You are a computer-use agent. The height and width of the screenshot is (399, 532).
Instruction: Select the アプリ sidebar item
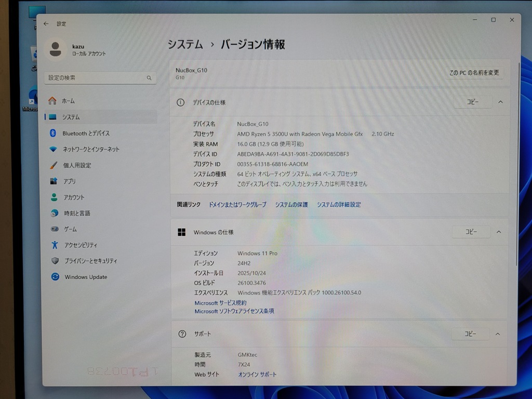(x=69, y=181)
